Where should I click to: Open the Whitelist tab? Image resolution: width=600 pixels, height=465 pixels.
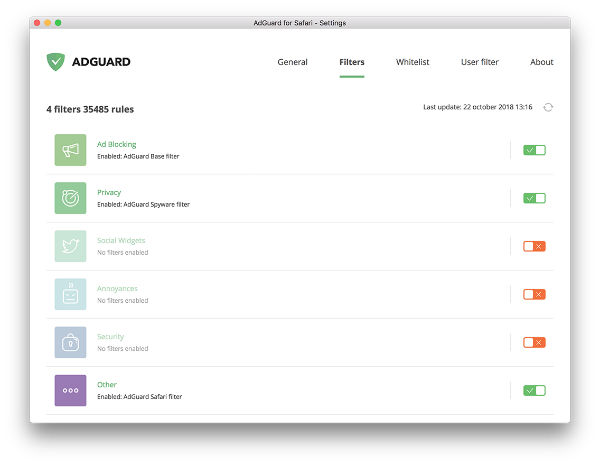pyautogui.click(x=412, y=62)
